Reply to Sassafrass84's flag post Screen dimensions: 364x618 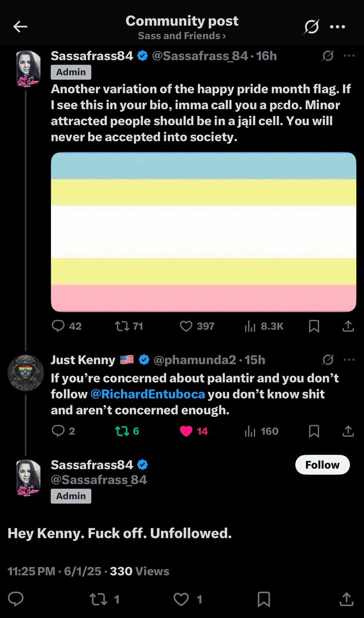click(x=59, y=326)
